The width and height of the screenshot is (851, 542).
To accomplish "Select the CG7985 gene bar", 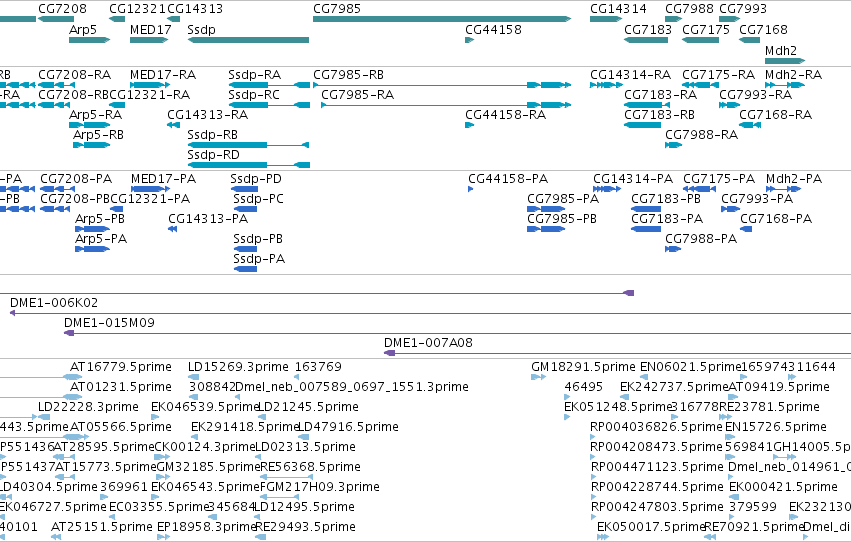I will tap(442, 19).
